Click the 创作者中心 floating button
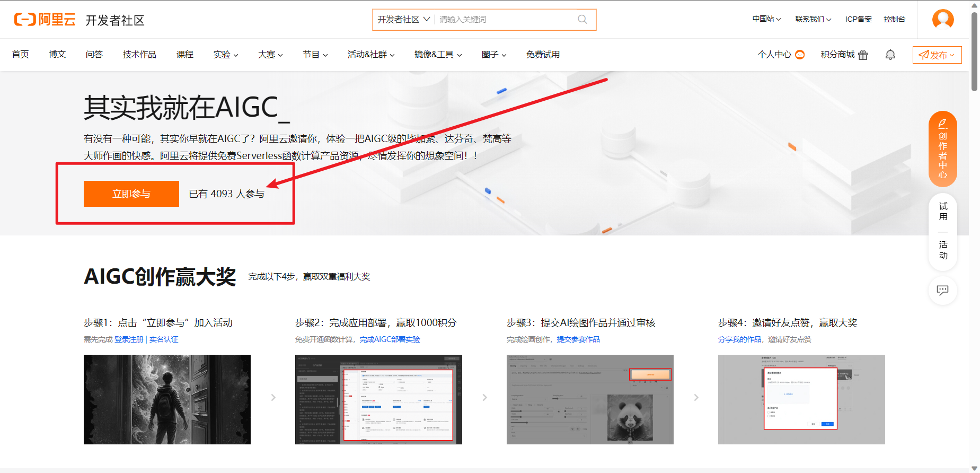This screenshot has width=980, height=473. [943, 149]
